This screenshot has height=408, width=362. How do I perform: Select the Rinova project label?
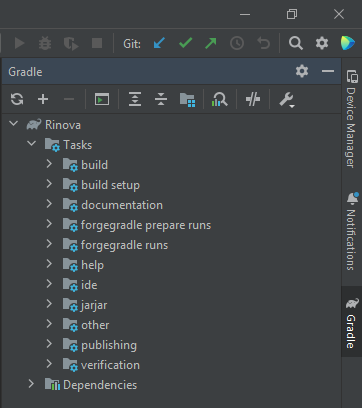click(63, 125)
